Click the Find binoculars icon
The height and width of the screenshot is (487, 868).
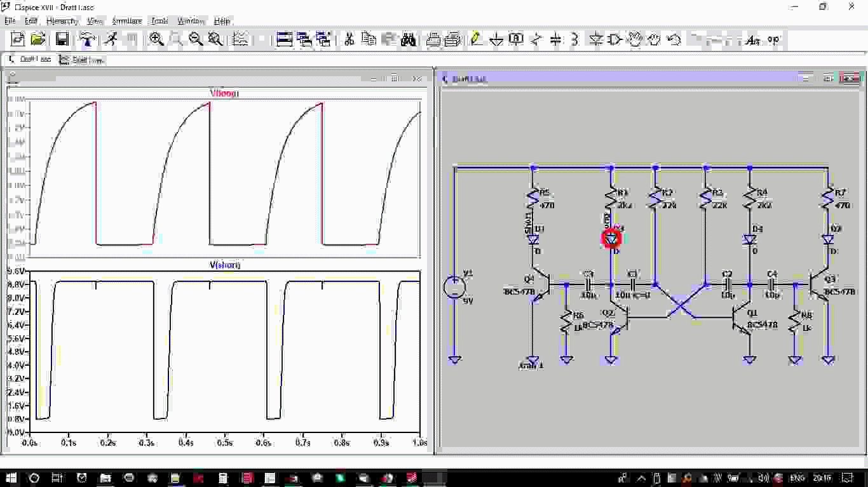click(408, 39)
